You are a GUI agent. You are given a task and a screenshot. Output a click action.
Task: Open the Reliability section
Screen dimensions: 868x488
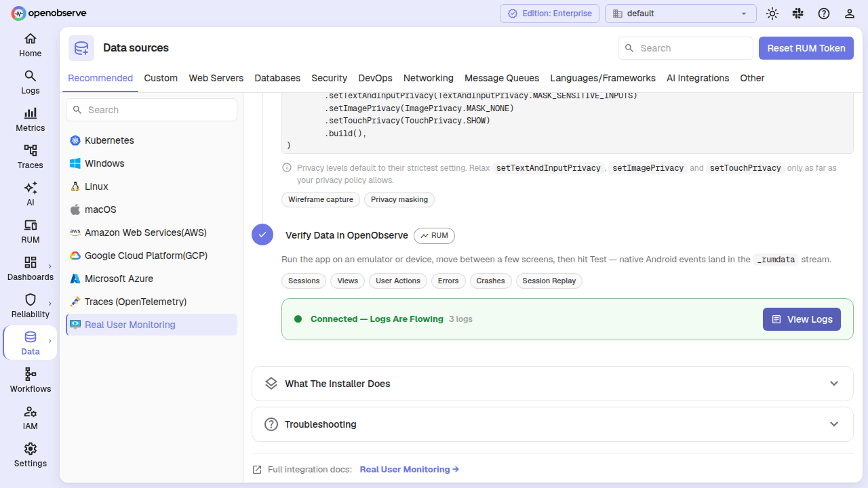point(30,306)
